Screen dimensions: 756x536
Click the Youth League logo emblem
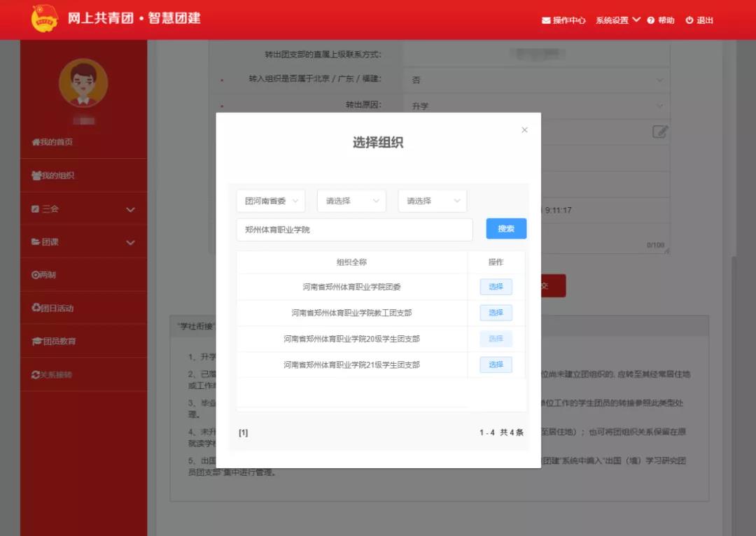click(x=44, y=19)
